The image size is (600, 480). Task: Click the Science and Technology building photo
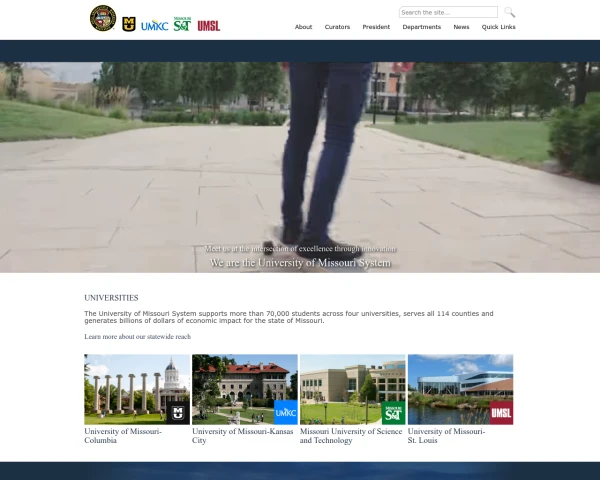tap(352, 389)
